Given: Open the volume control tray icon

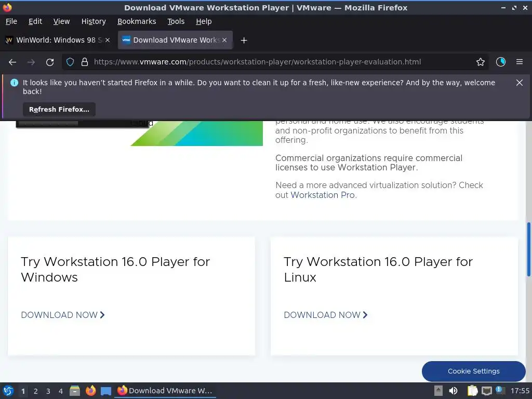Looking at the screenshot, I should [x=453, y=391].
